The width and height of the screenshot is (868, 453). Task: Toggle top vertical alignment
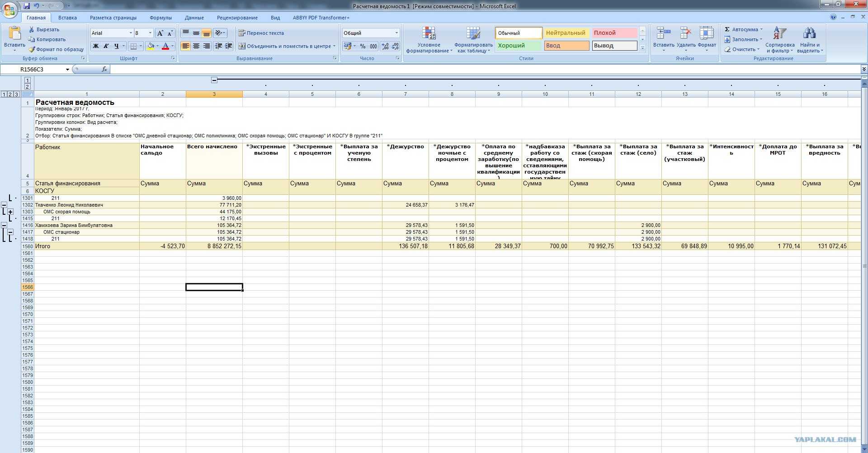(x=185, y=33)
